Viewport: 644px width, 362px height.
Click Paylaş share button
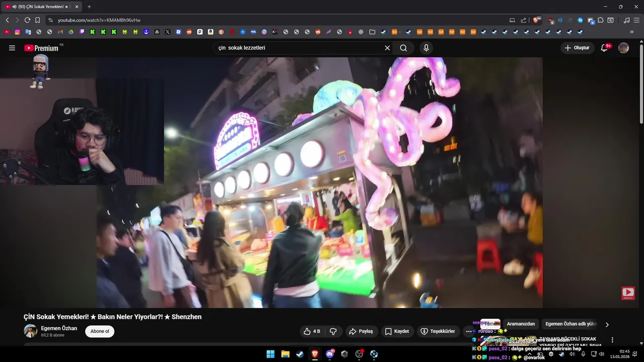[x=361, y=331]
